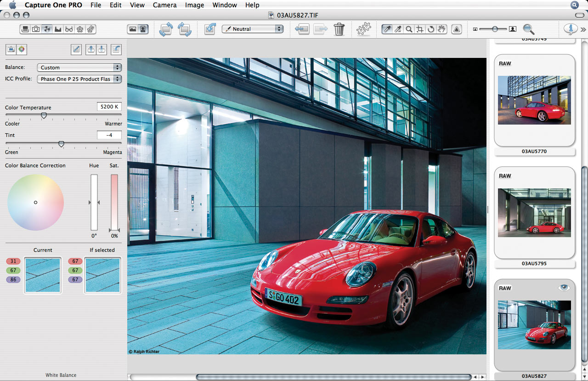Open the Neutral style dropdown
This screenshot has width=588, height=381.
click(253, 29)
